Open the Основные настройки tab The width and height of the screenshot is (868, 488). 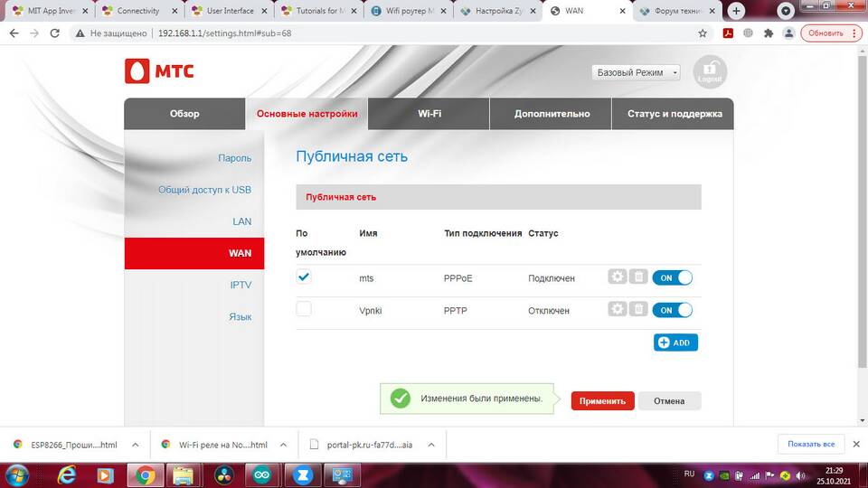(307, 114)
